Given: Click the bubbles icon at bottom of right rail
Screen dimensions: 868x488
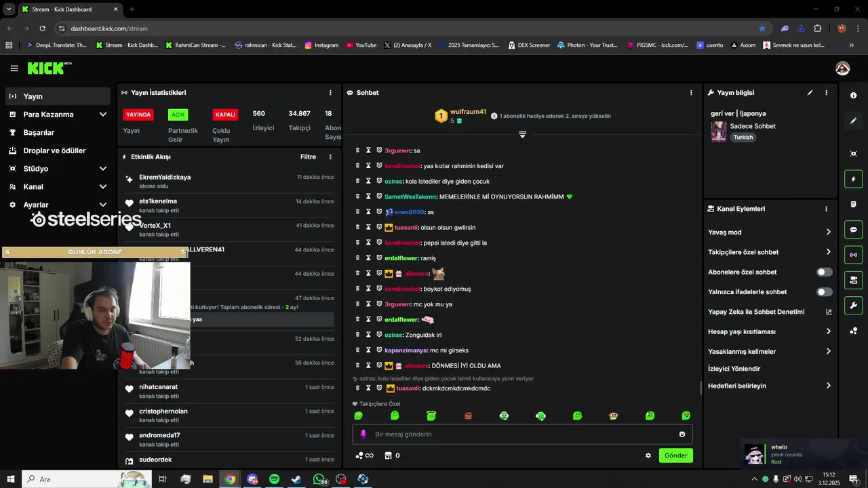Looking at the screenshot, I should pos(853,331).
